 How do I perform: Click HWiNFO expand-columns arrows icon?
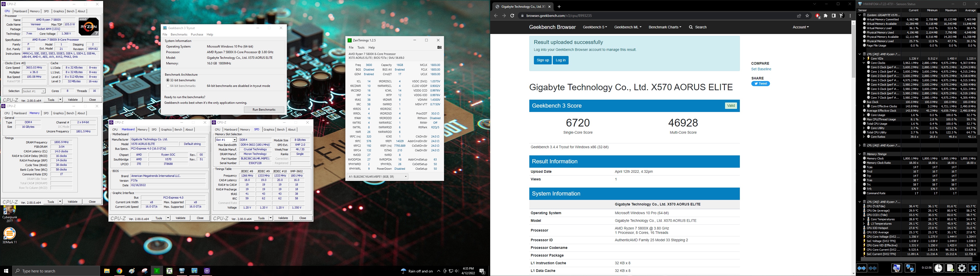click(x=862, y=268)
